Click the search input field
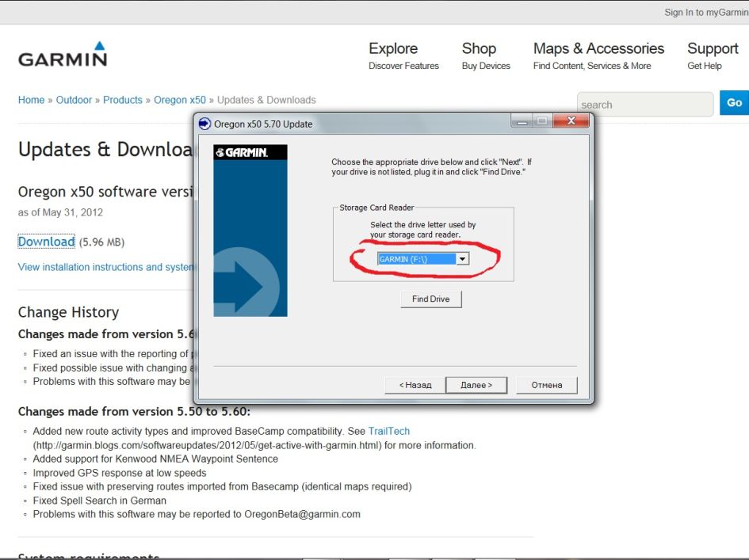Image resolution: width=749 pixels, height=560 pixels. (644, 105)
